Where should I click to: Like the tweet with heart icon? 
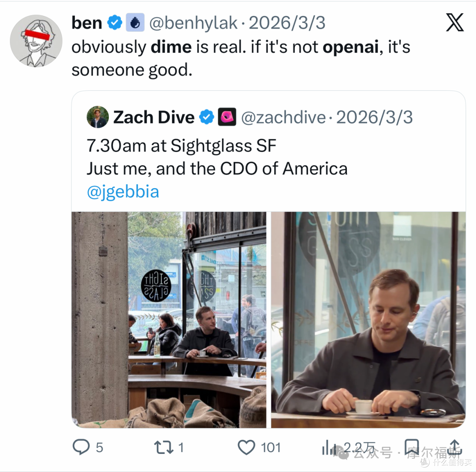[x=246, y=447]
